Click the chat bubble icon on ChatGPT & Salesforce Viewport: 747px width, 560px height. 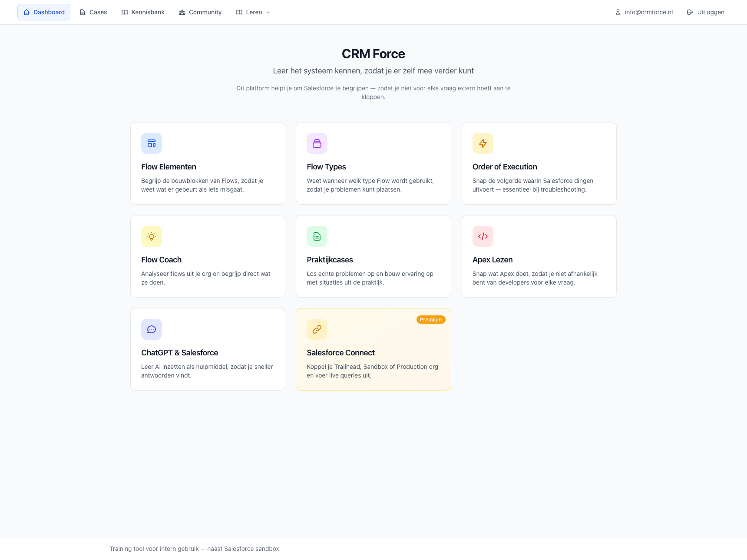(x=151, y=329)
